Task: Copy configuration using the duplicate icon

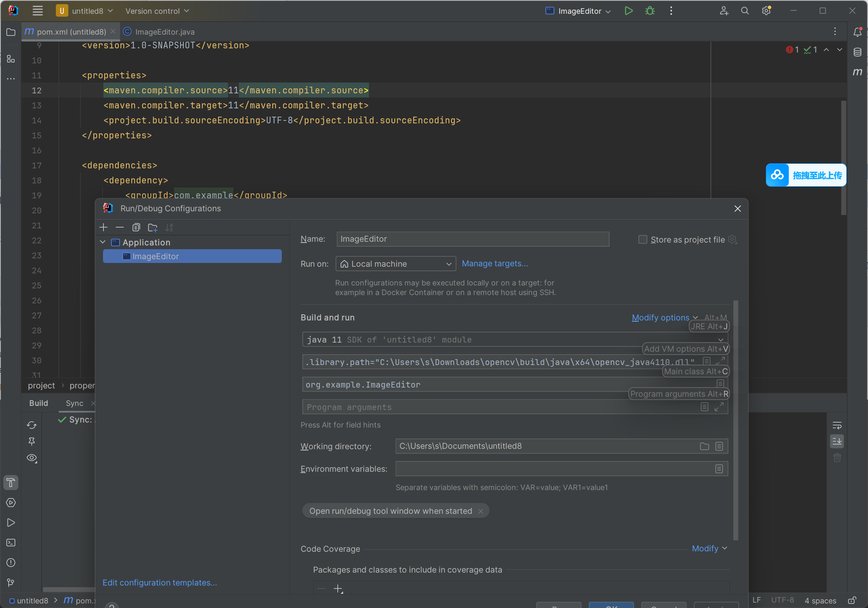Action: tap(136, 227)
